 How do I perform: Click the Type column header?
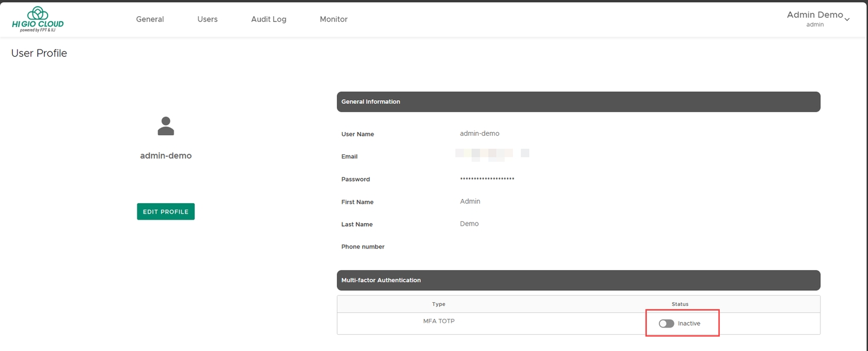click(x=439, y=304)
